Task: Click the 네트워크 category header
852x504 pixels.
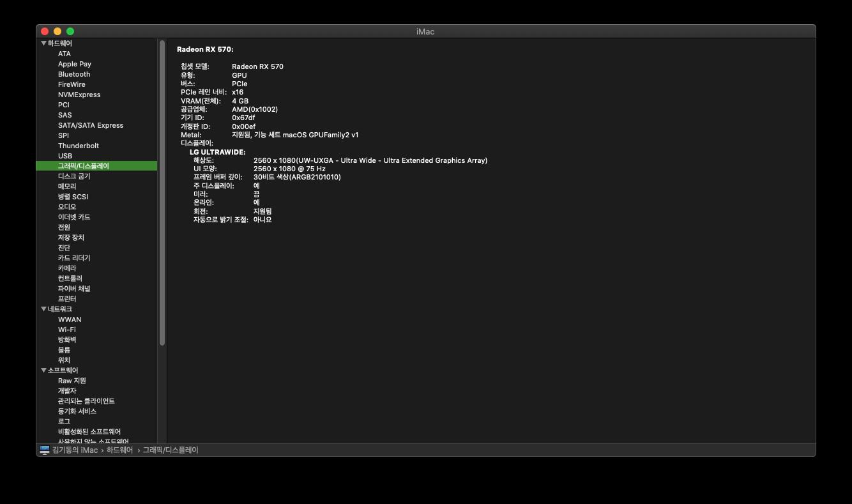Action: (x=60, y=309)
